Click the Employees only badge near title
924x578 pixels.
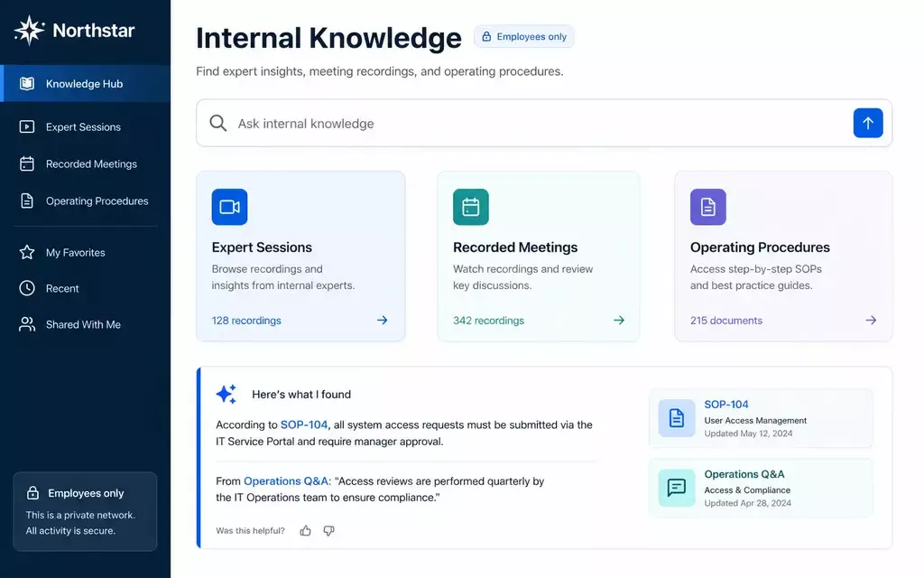tap(524, 36)
